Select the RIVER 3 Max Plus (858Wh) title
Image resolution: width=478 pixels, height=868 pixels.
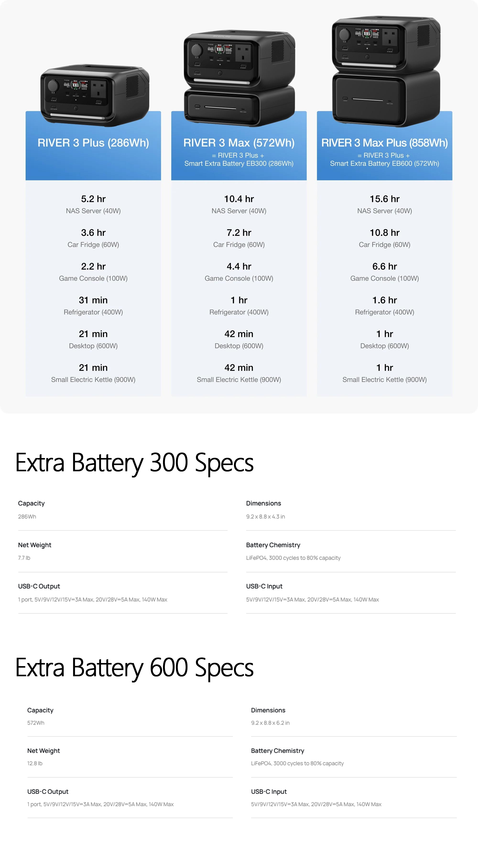(384, 143)
